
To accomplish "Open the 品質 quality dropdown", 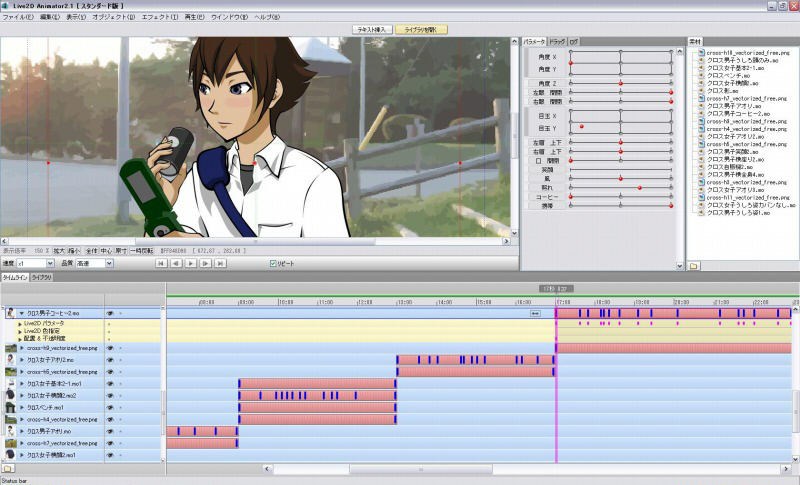I will (109, 263).
